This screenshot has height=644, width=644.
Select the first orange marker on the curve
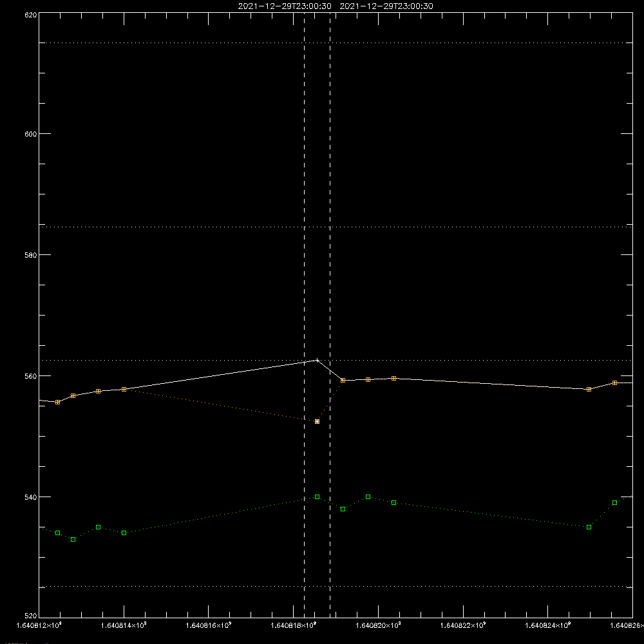(57, 402)
